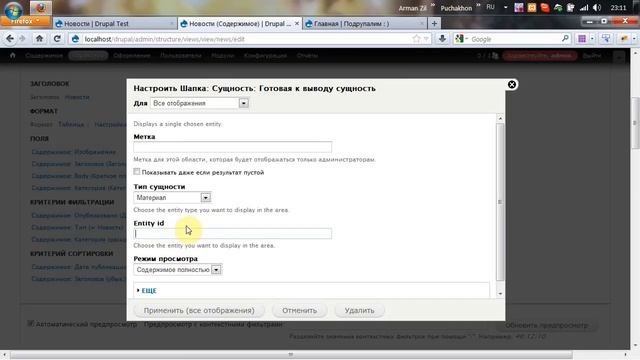Click in the Entity id field
640x360 pixels.
(x=233, y=233)
